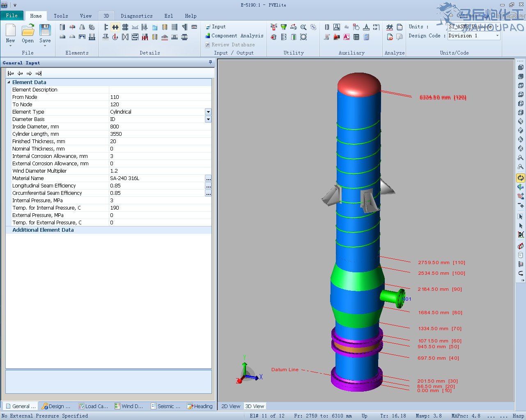Click the red downward arrow force icon

[x=115, y=37]
